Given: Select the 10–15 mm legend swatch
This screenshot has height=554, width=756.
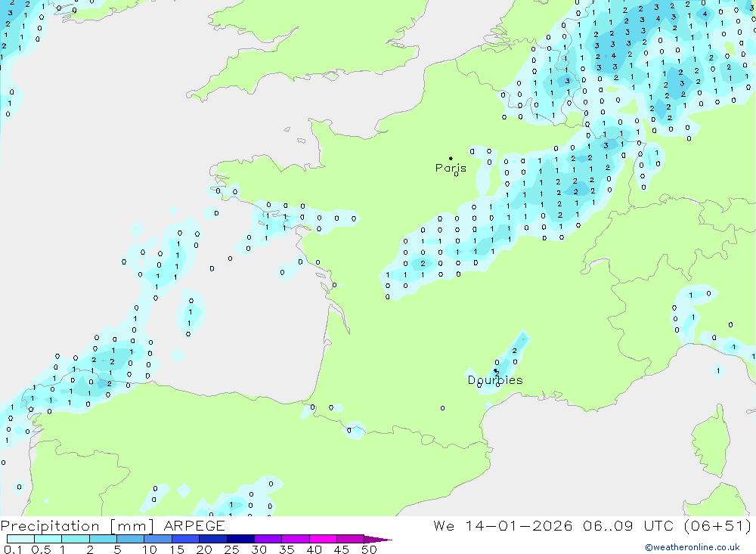Looking at the screenshot, I should [x=158, y=539].
